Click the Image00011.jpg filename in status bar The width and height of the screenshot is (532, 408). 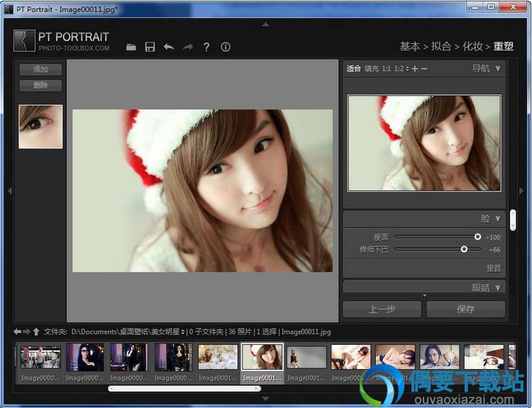coord(306,331)
